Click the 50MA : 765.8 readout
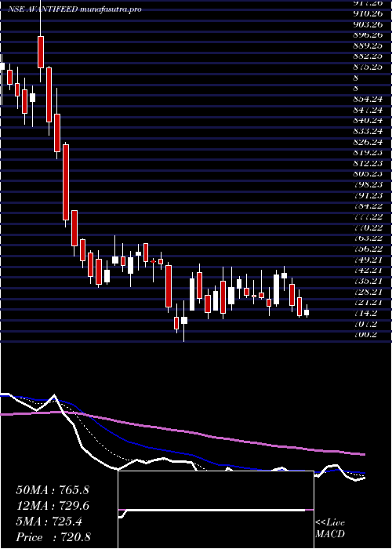The width and height of the screenshot is (392, 549). [x=53, y=490]
